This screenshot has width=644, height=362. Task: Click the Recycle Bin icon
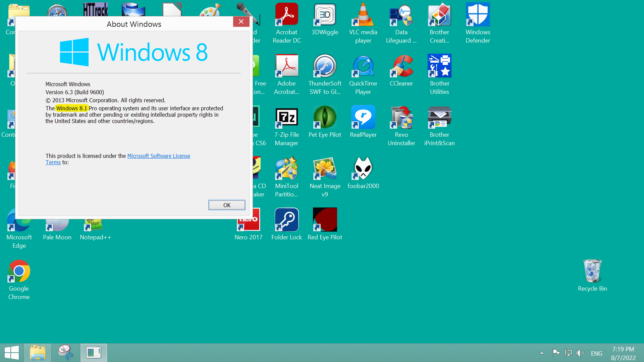(592, 276)
